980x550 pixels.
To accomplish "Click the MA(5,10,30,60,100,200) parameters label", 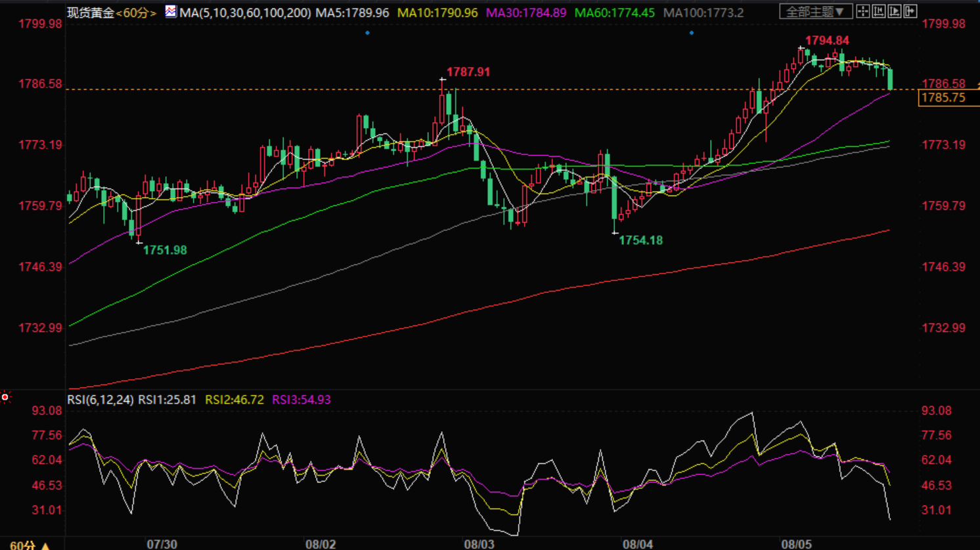I will pos(245,12).
